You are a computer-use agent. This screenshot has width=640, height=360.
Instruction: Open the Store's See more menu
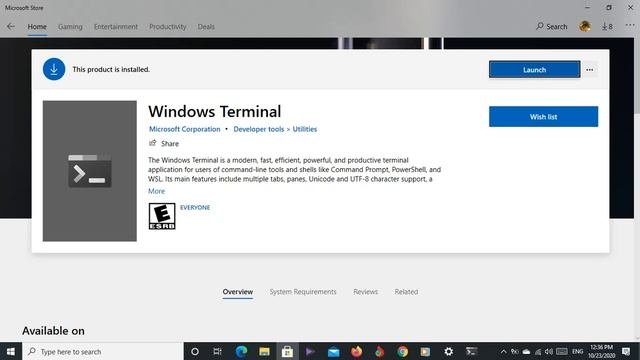click(x=630, y=26)
